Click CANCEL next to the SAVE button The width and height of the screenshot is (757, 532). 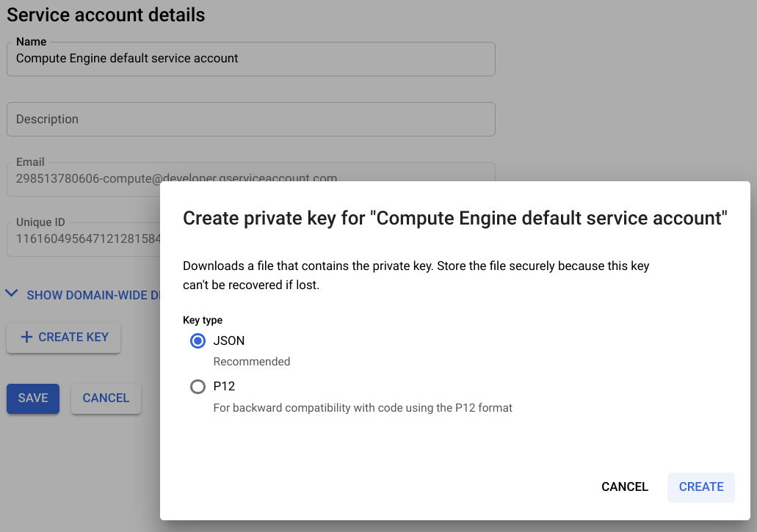point(106,398)
